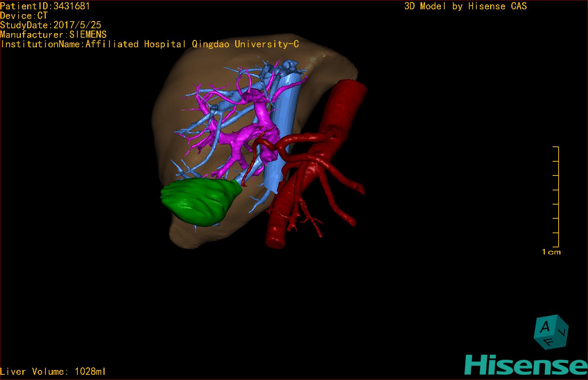Click the vertical scale ruler
The width and height of the screenshot is (588, 380).
(x=556, y=197)
